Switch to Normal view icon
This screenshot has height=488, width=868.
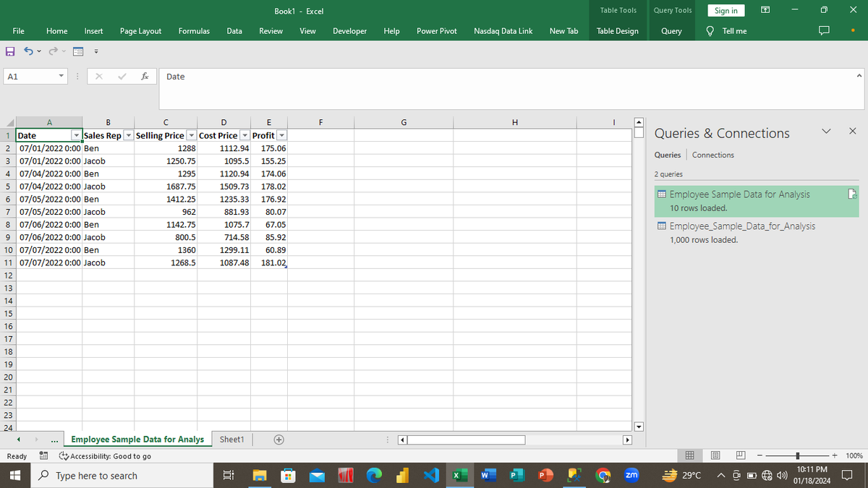click(x=689, y=456)
